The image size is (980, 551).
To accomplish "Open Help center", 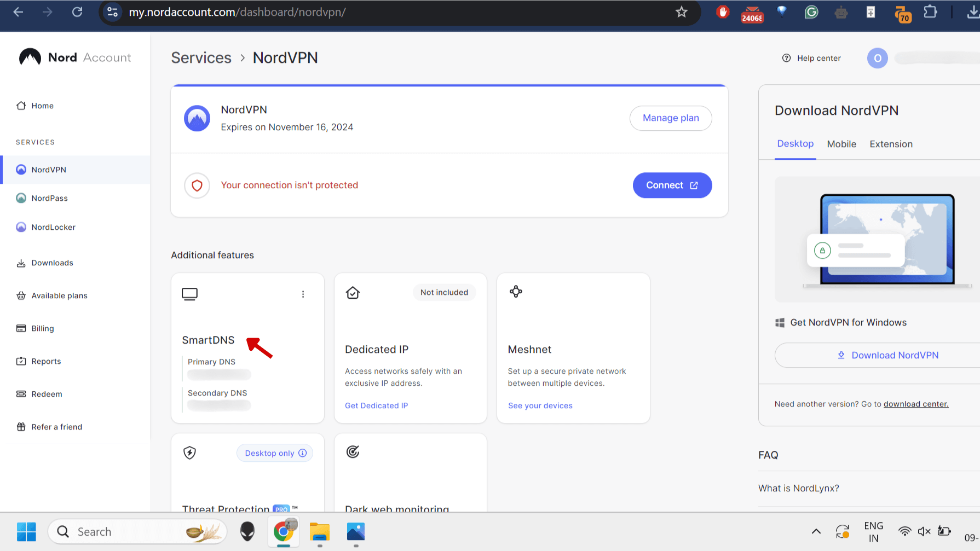I will tap(811, 58).
